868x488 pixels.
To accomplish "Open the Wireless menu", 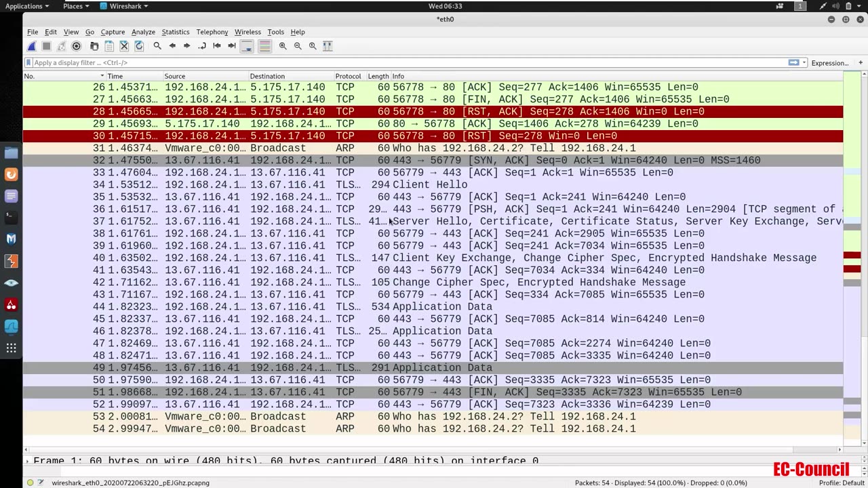I will click(248, 32).
